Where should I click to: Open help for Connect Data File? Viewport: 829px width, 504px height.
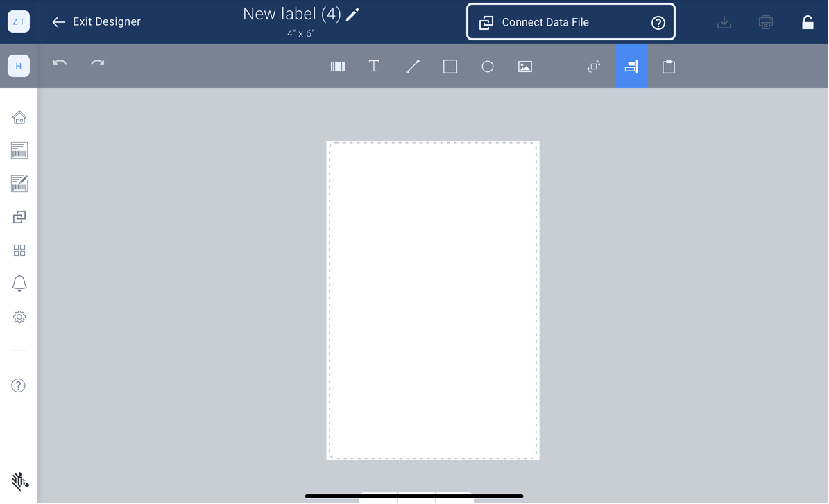tap(658, 21)
